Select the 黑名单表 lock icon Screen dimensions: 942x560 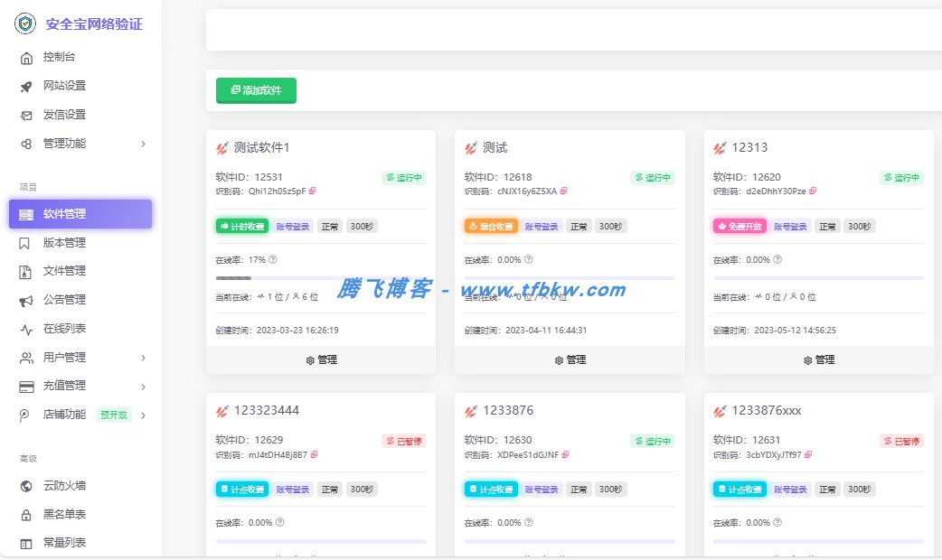click(x=27, y=514)
